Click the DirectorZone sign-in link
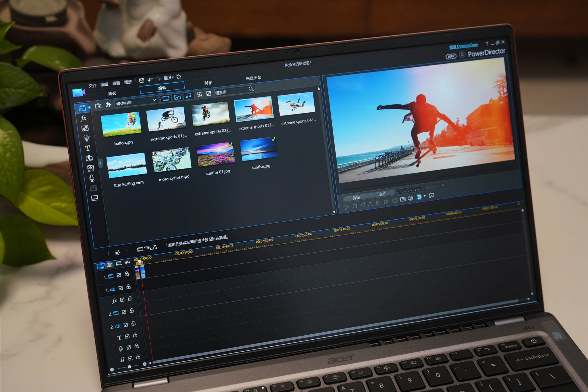This screenshot has height=392, width=588. [x=463, y=46]
